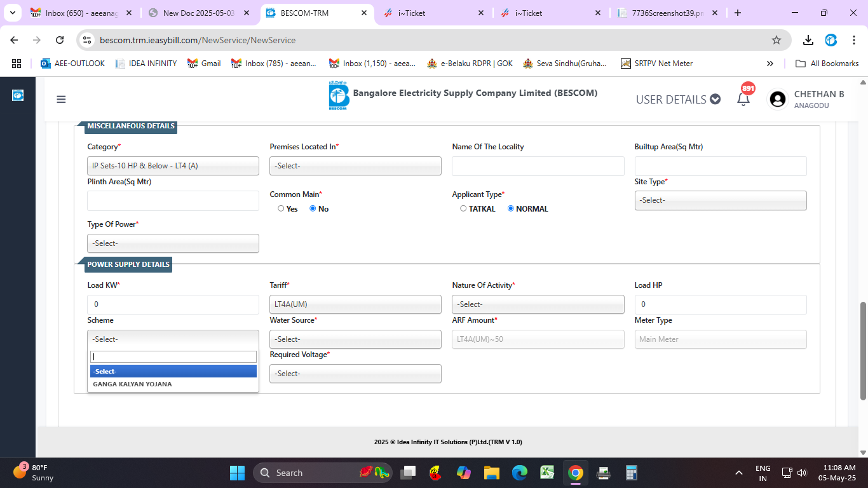Screen dimensions: 868x488
Task: Focus Name Of The Locality field
Action: click(x=538, y=166)
